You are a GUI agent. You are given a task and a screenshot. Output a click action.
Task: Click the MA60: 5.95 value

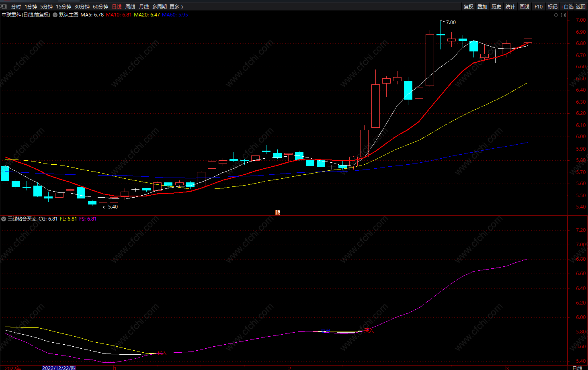[x=175, y=15]
